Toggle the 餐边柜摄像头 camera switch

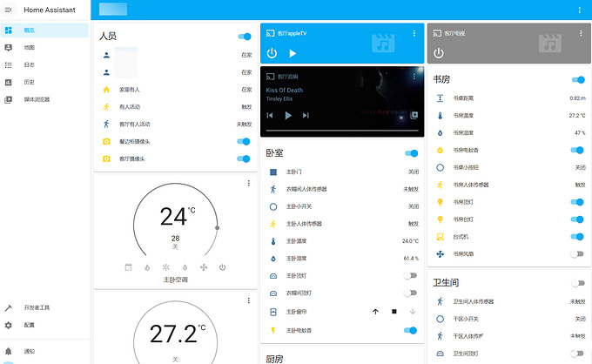(244, 142)
